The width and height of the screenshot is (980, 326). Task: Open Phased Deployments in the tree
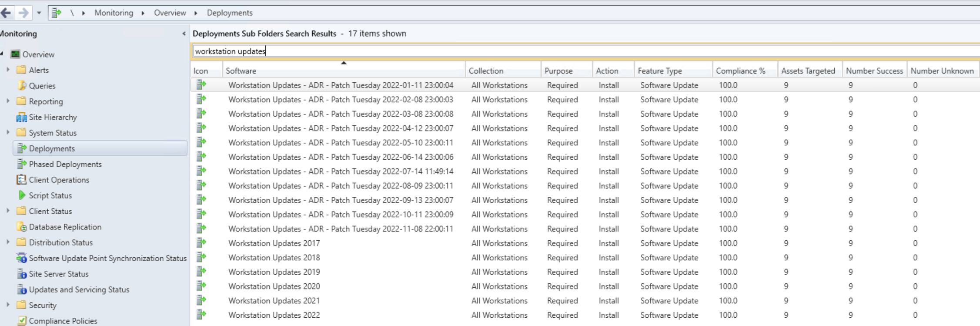coord(65,164)
